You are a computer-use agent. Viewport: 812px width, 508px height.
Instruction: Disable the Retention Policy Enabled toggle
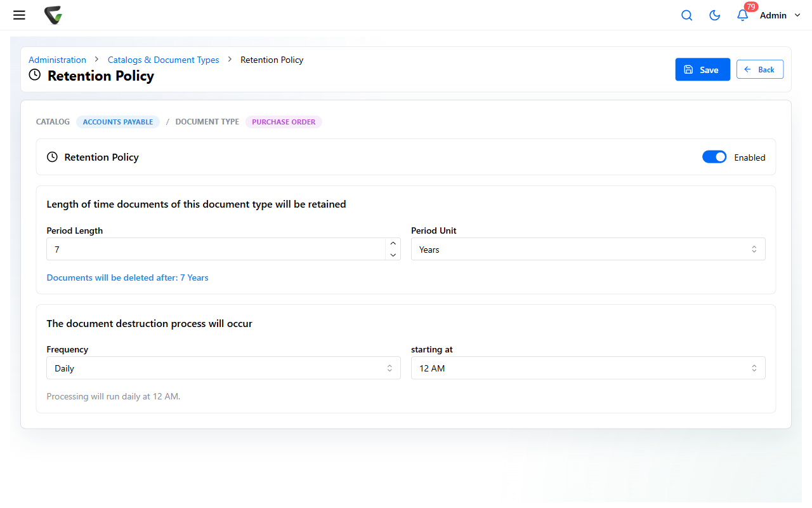click(x=714, y=157)
